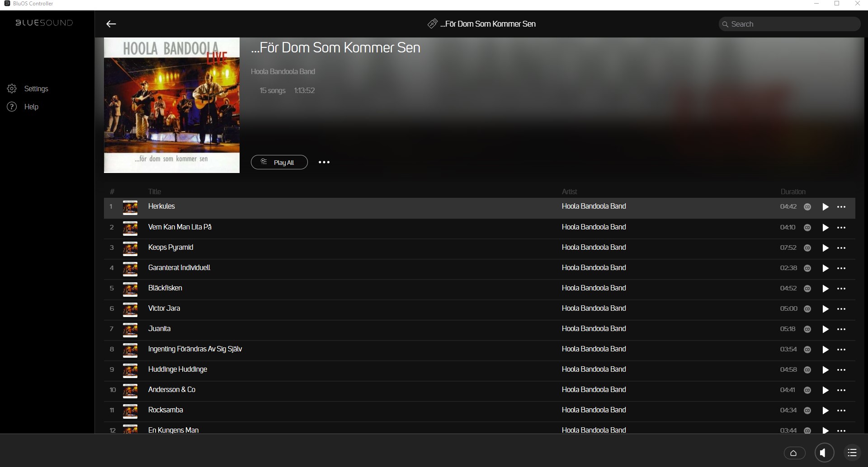868x467 pixels.
Task: Click artist Hoola Bandoola Band in Rocksamba row
Action: pyautogui.click(x=594, y=410)
